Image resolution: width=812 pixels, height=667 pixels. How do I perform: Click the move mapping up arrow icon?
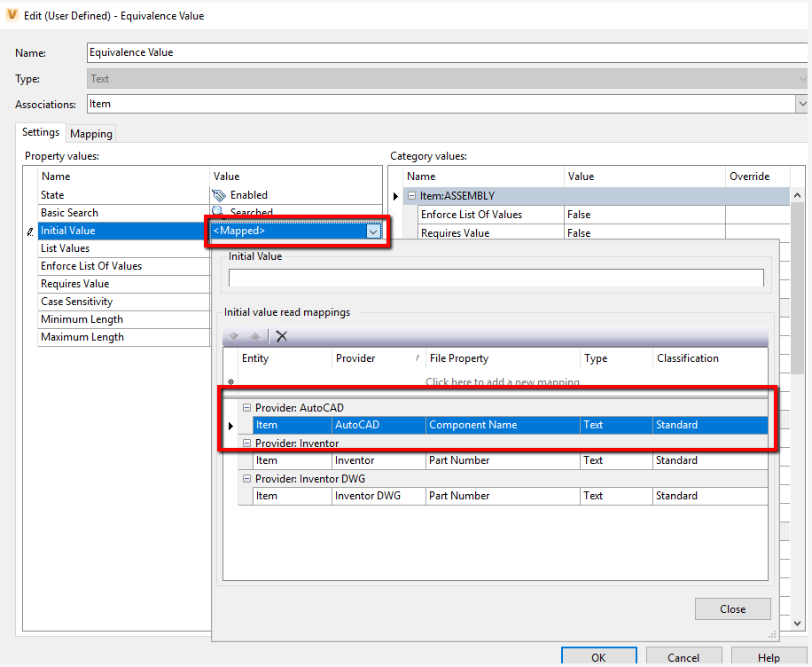click(x=255, y=336)
